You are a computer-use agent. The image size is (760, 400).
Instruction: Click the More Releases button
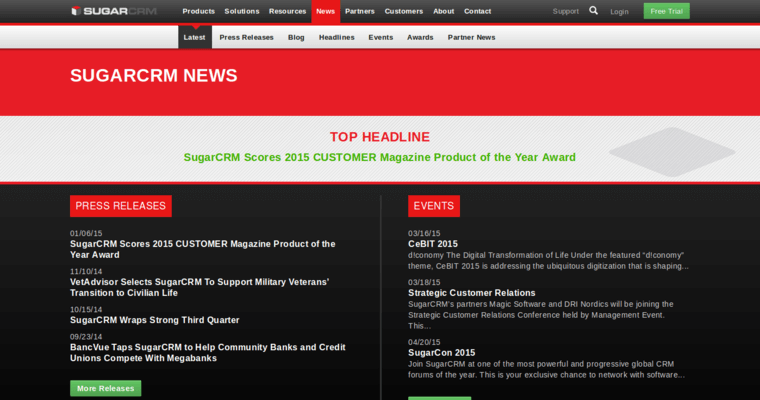click(x=105, y=388)
